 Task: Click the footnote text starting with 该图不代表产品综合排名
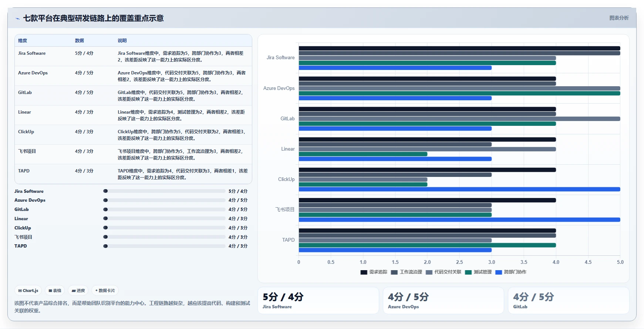click(132, 307)
